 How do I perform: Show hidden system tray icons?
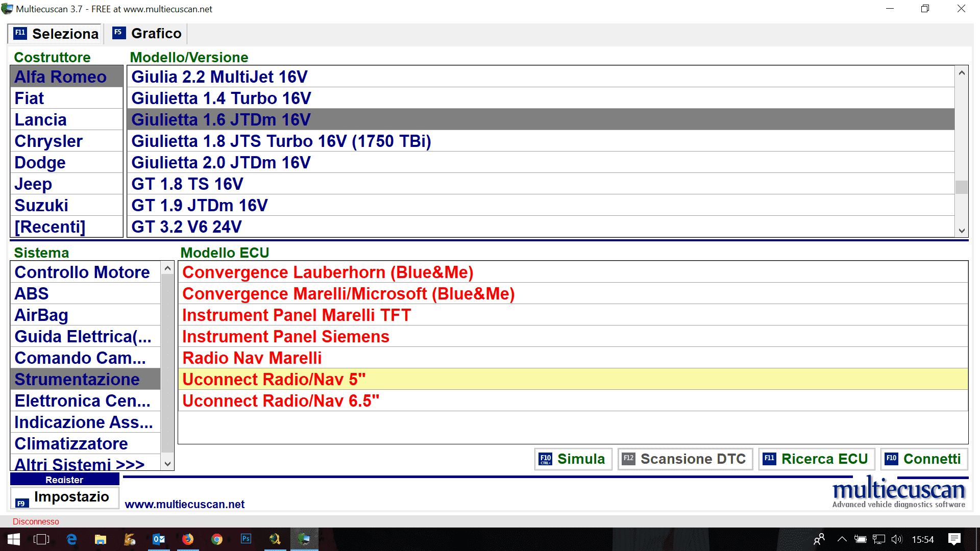point(842,539)
